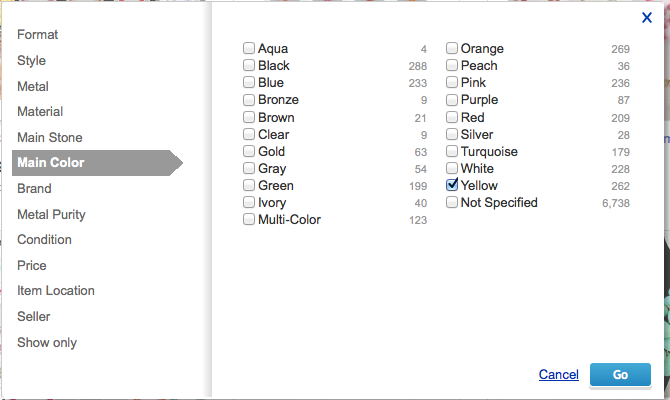The image size is (670, 400).
Task: Close the filter dialog with X
Action: [646, 17]
